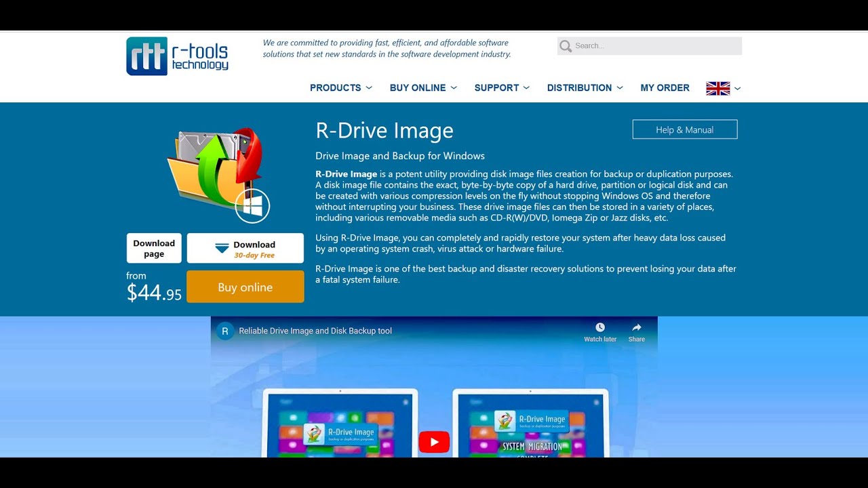Viewport: 868px width, 488px height.
Task: Click the YouTube play button on video
Action: coord(434,443)
